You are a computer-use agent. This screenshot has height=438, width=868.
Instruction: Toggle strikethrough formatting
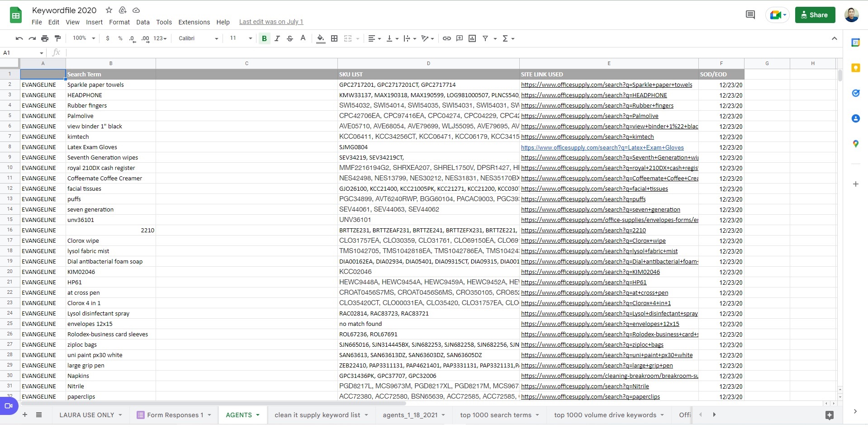(x=290, y=38)
